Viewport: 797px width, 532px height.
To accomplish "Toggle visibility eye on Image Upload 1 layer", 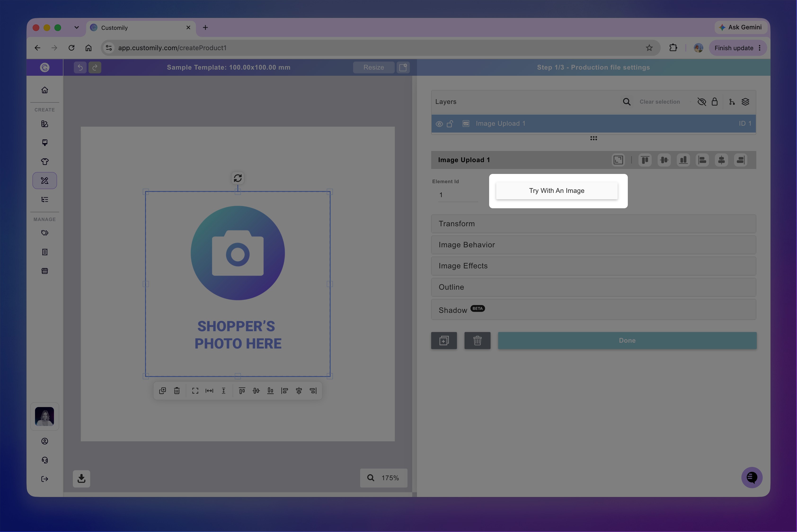I will coord(439,124).
